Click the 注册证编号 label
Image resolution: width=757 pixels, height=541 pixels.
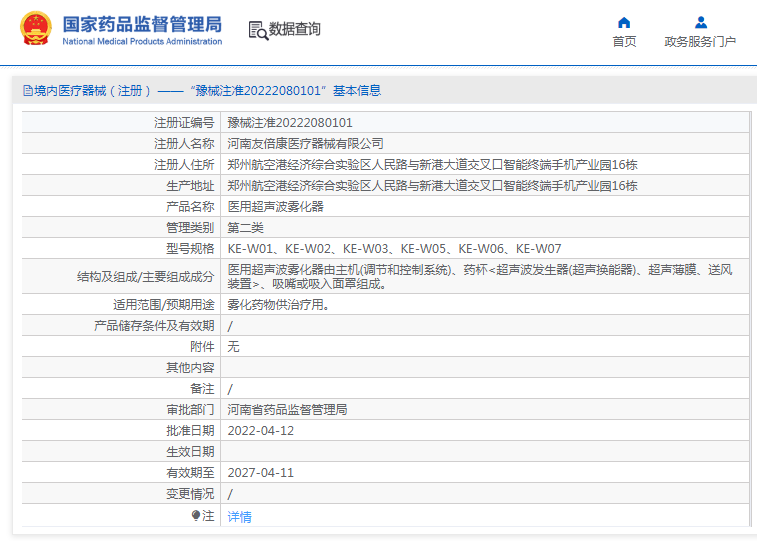click(x=184, y=123)
